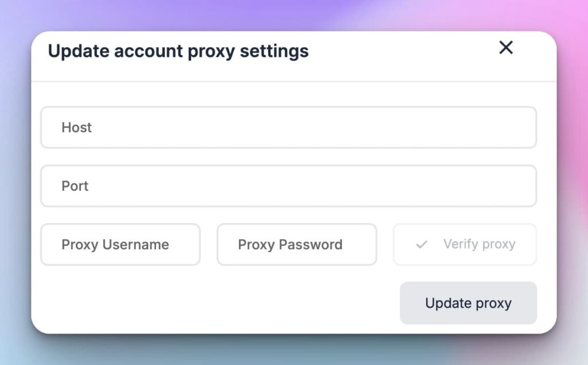Click the 'Proxy Username' placeholder label
This screenshot has height=365, width=588.
coord(115,244)
